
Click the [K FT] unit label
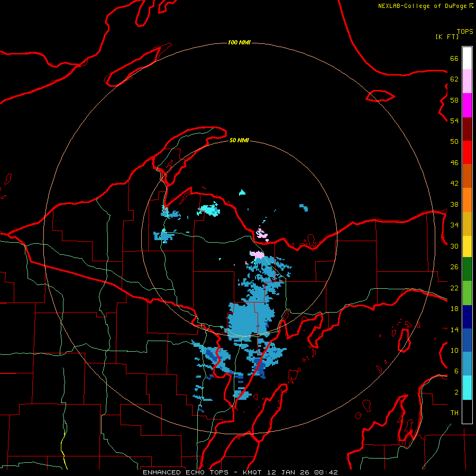pyautogui.click(x=447, y=36)
